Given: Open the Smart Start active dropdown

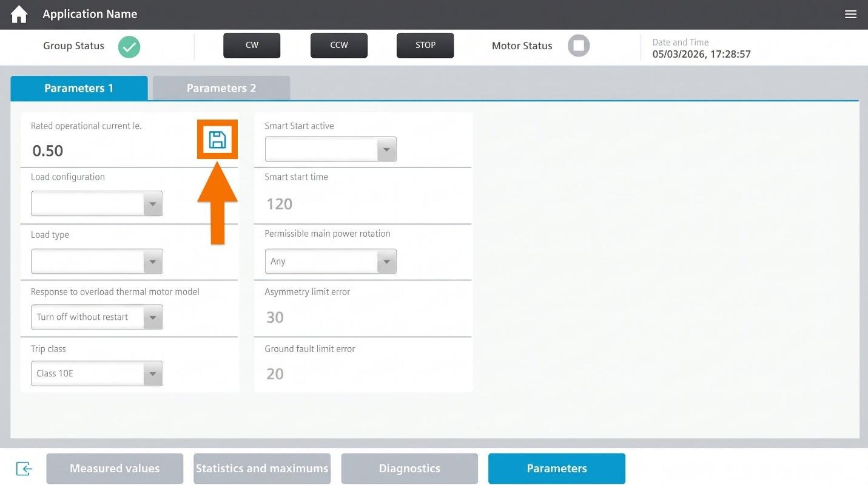Looking at the screenshot, I should click(x=331, y=149).
